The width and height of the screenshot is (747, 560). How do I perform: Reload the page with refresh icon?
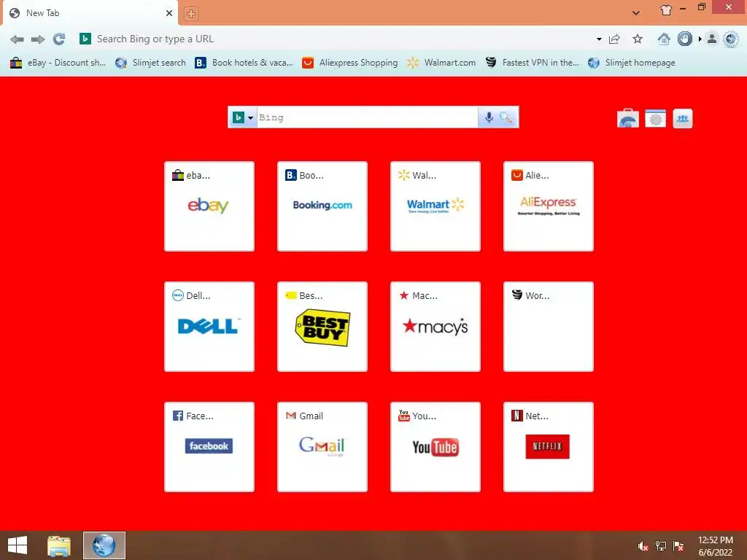[x=58, y=39]
